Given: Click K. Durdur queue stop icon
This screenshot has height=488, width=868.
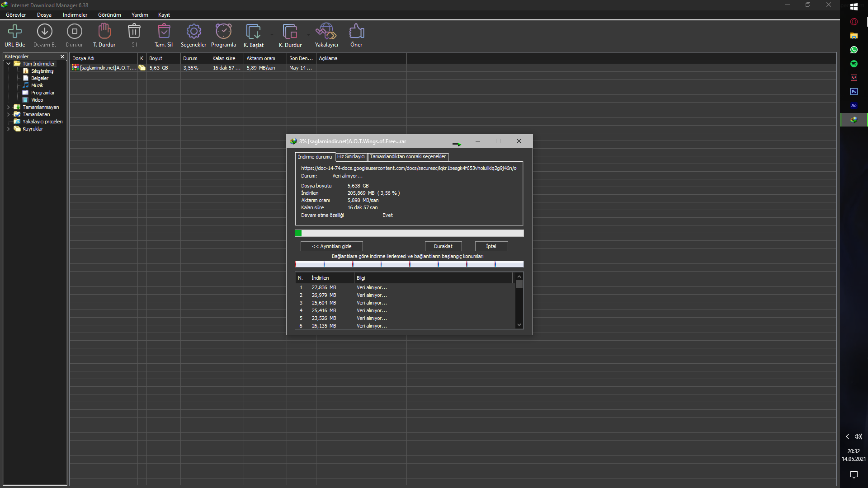Looking at the screenshot, I should [x=290, y=32].
